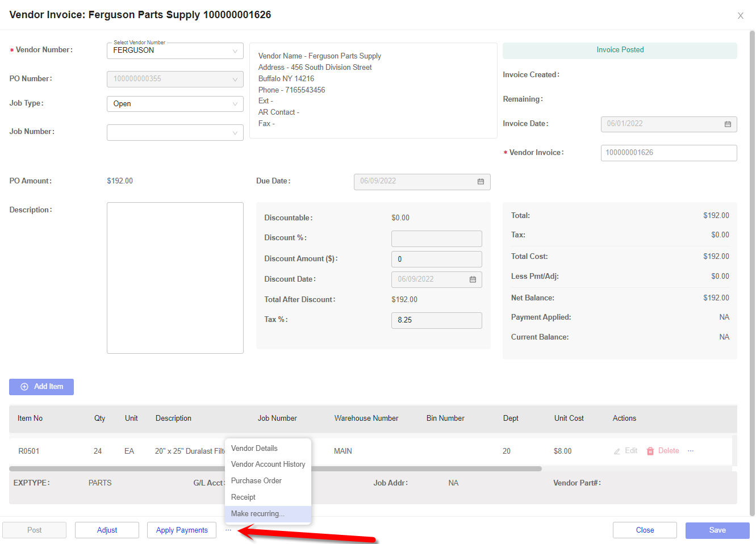
Task: Click the Save button
Action: pos(717,530)
